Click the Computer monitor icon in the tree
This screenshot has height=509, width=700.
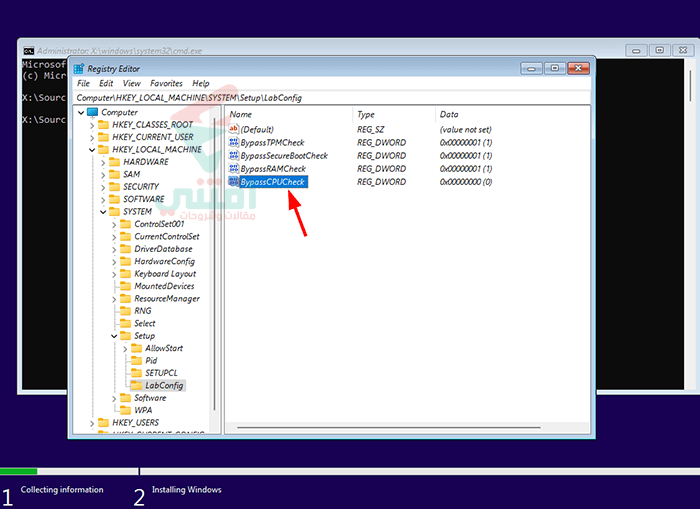92,112
